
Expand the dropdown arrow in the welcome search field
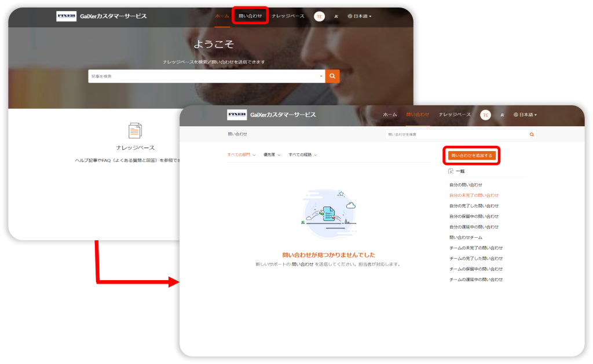coord(321,76)
